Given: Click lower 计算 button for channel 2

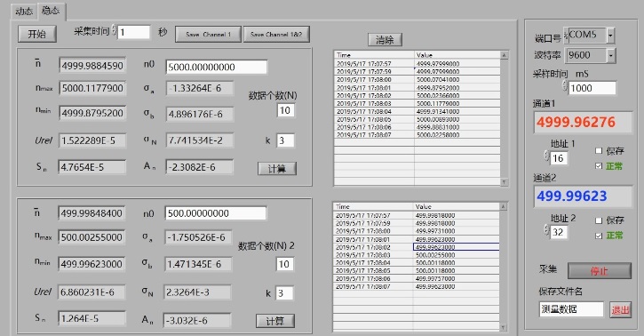Looking at the screenshot, I should click(275, 321).
